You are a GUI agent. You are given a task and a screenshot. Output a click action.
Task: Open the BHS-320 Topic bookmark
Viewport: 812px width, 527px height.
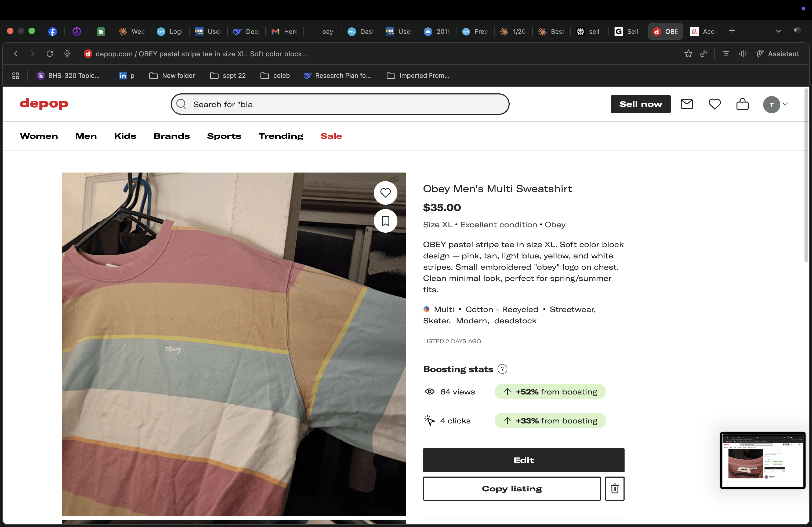coord(68,76)
